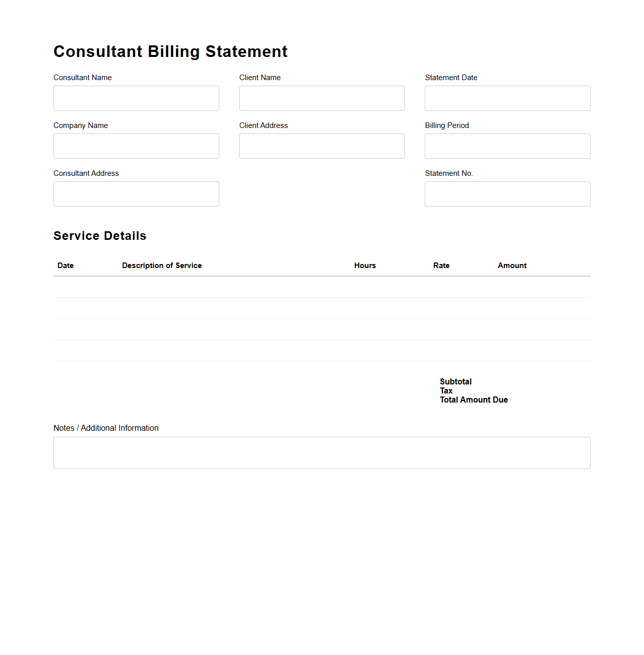Click the Date column header
Viewport: 644px width, 655px height.
pyautogui.click(x=66, y=266)
